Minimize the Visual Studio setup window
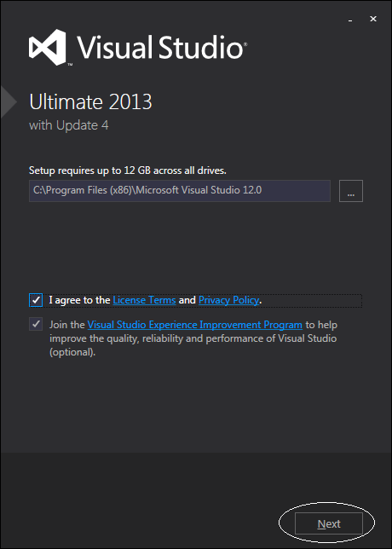Viewport: 392px width, 549px height. 350,20
